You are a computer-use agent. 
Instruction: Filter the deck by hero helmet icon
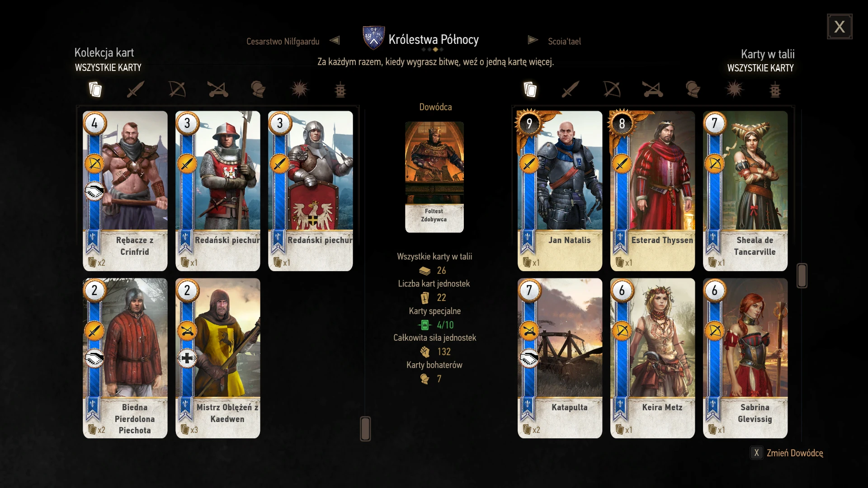[x=693, y=89]
